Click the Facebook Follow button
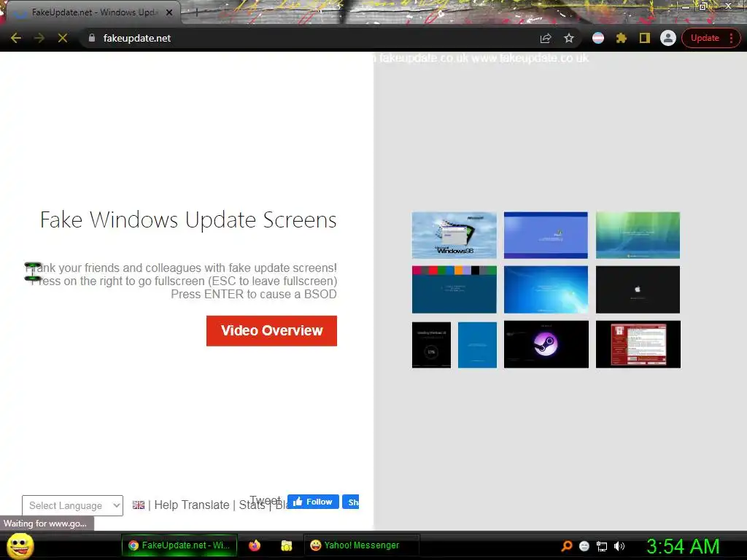Viewport: 747px width, 560px height. click(x=313, y=502)
